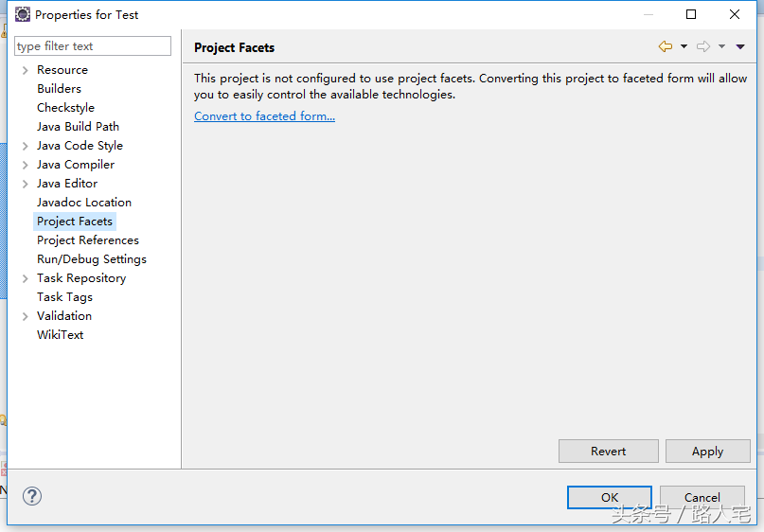Open the Back history dropdown arrow

(684, 46)
